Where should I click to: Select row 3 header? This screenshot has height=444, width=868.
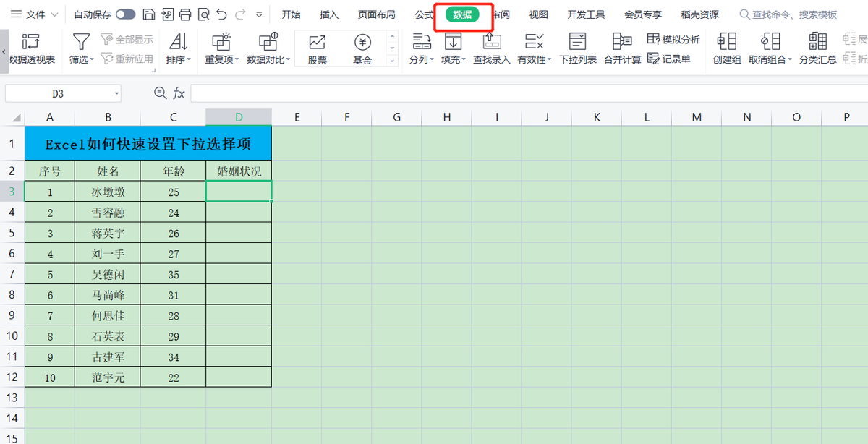pyautogui.click(x=12, y=192)
